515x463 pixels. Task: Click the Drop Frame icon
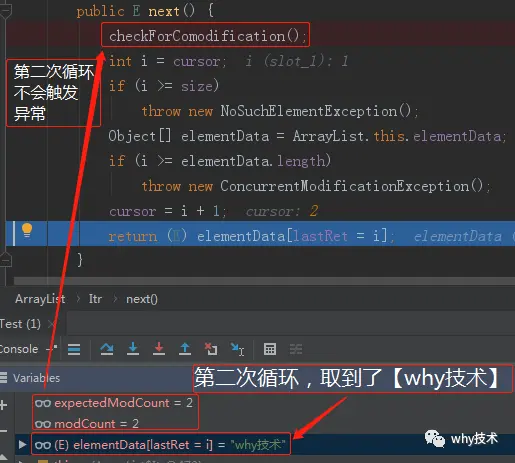coord(211,349)
